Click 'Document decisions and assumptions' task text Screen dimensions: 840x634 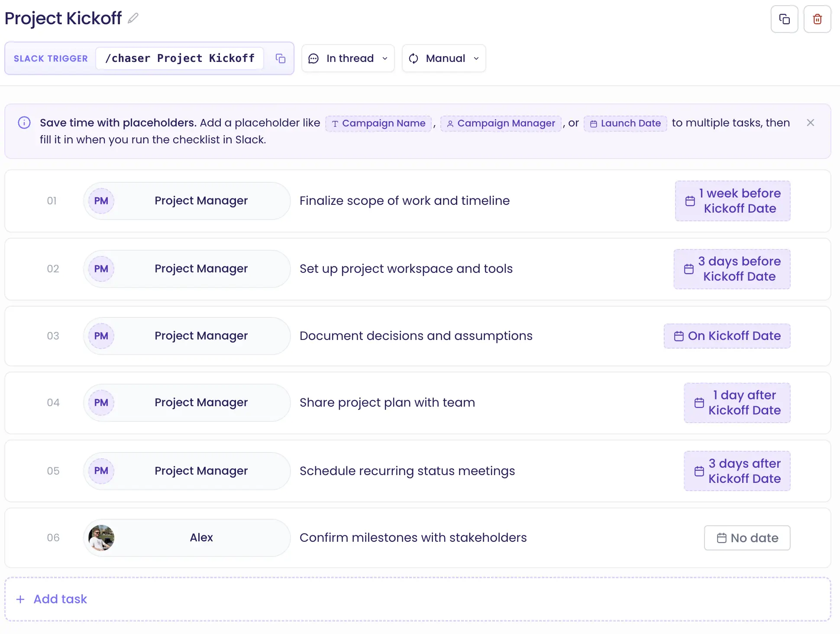click(x=416, y=336)
